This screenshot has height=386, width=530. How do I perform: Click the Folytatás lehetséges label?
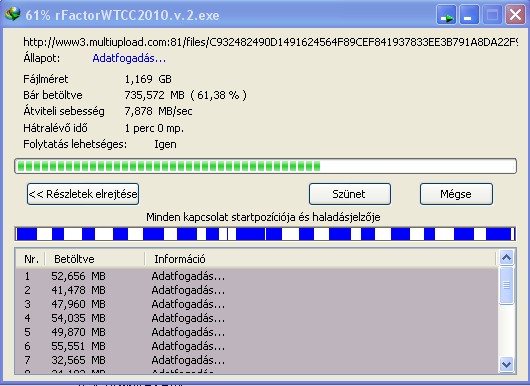click(75, 144)
